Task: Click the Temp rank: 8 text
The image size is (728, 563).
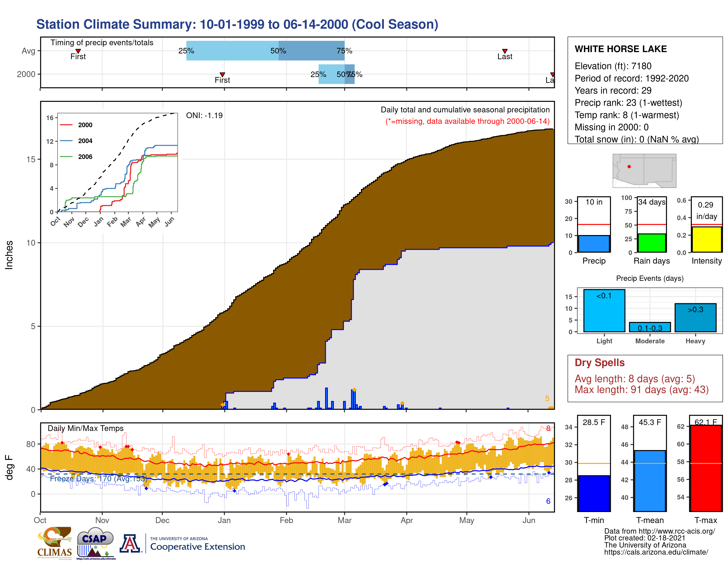Action: [x=627, y=115]
